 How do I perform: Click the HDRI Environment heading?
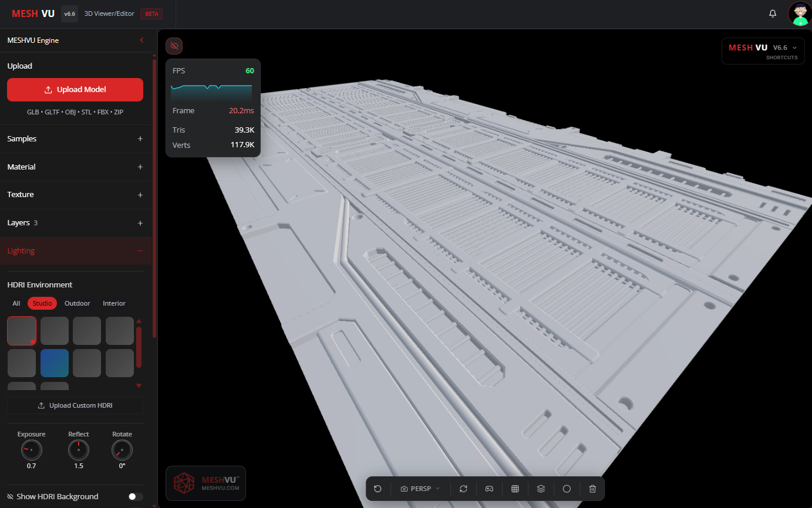point(40,285)
